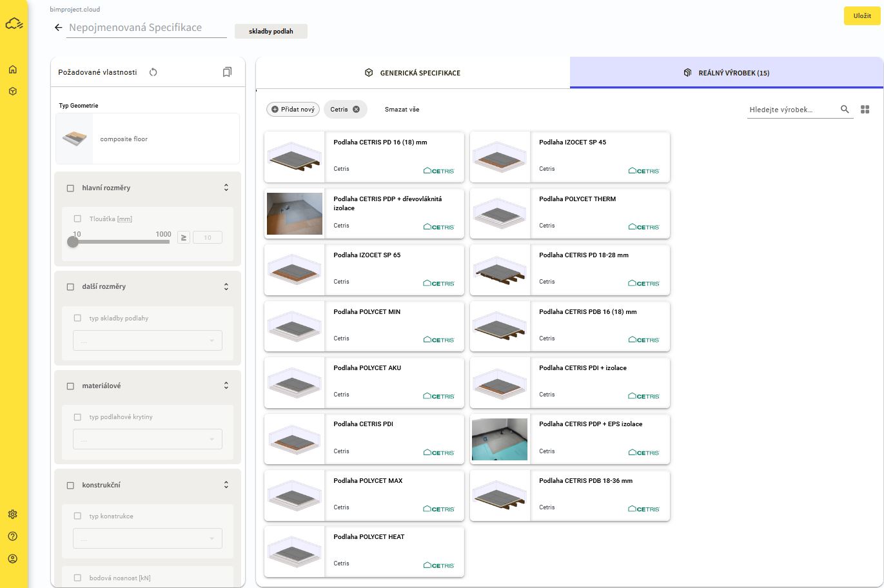Viewport: 884px width, 588px height.
Task: Select the Podlaha CETRIS PDB 16 (18) mm title
Action: pos(588,312)
